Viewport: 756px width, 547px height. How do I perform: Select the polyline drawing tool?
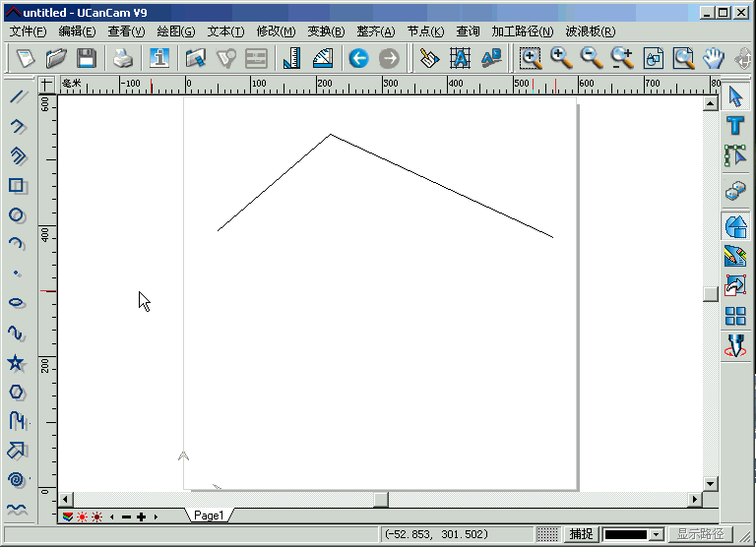pyautogui.click(x=18, y=127)
